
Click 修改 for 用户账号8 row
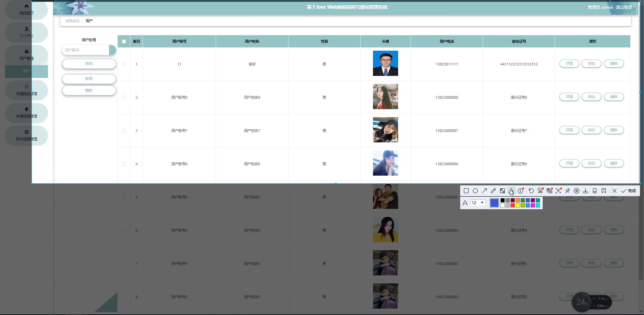pyautogui.click(x=591, y=97)
